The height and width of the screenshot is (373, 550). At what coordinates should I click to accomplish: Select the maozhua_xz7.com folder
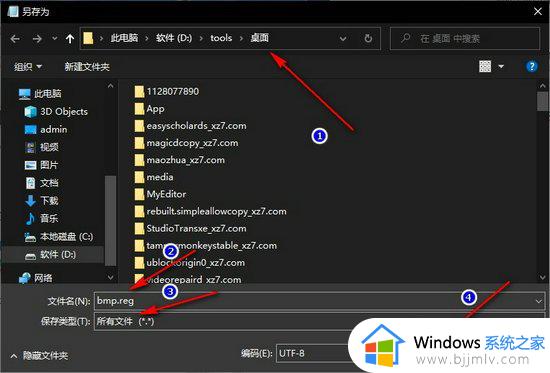point(180,160)
